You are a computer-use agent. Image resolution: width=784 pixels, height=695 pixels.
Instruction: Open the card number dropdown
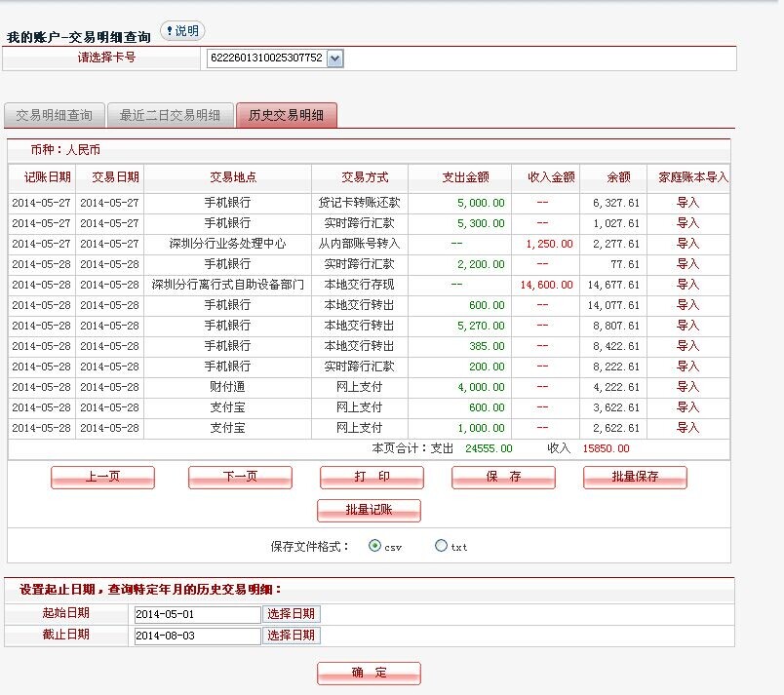[334, 58]
